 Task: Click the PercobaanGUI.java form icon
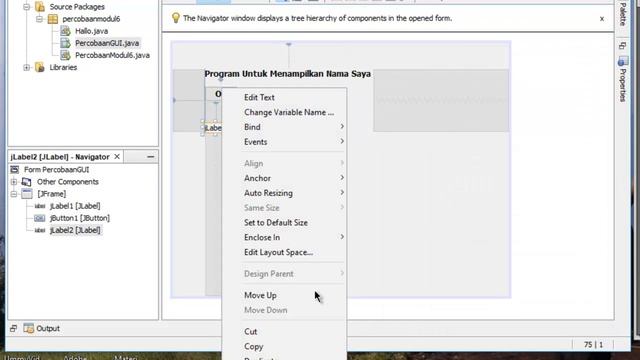[65, 43]
